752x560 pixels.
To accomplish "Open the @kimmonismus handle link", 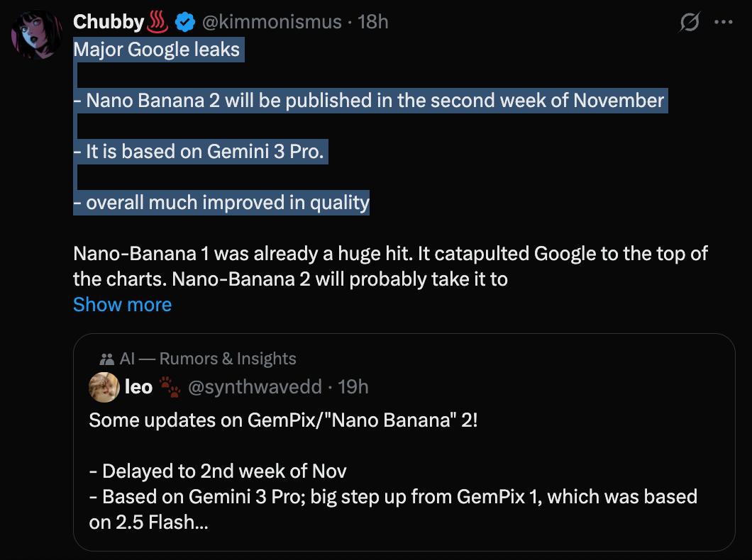I will coord(272,22).
